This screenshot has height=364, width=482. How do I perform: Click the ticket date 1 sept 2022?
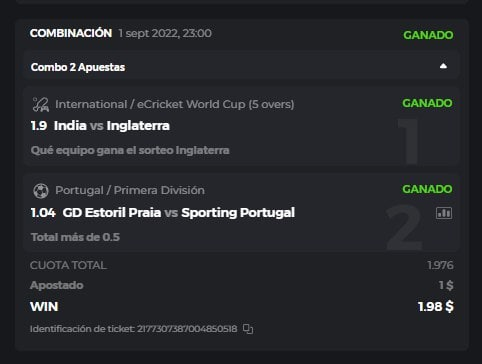pos(165,33)
